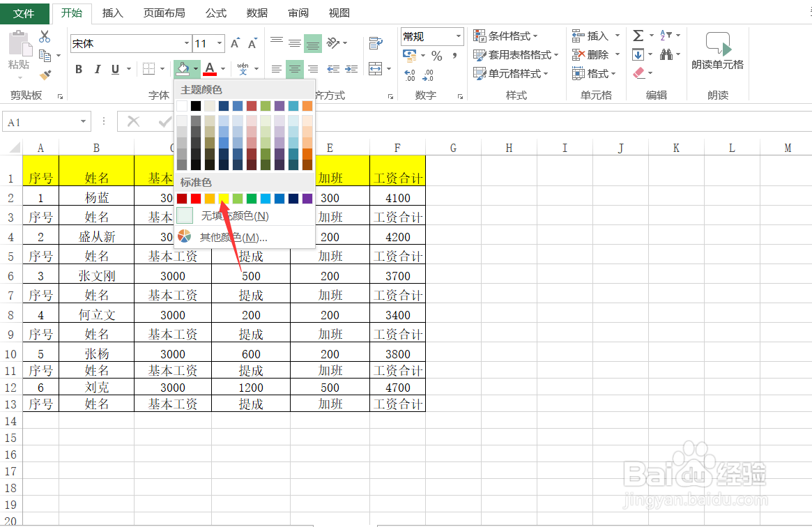This screenshot has height=527, width=812.
Task: Click the Clear eraser icon
Action: pyautogui.click(x=639, y=73)
